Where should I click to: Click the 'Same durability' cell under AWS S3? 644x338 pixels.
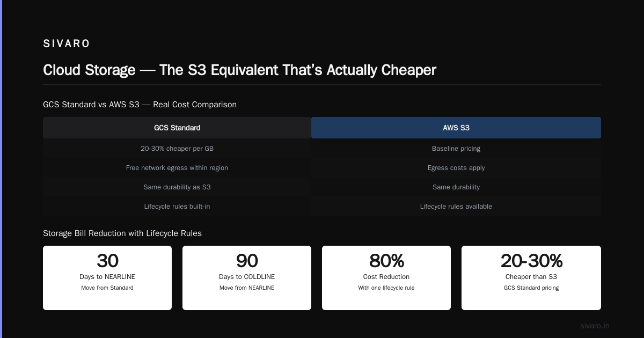[x=456, y=187]
